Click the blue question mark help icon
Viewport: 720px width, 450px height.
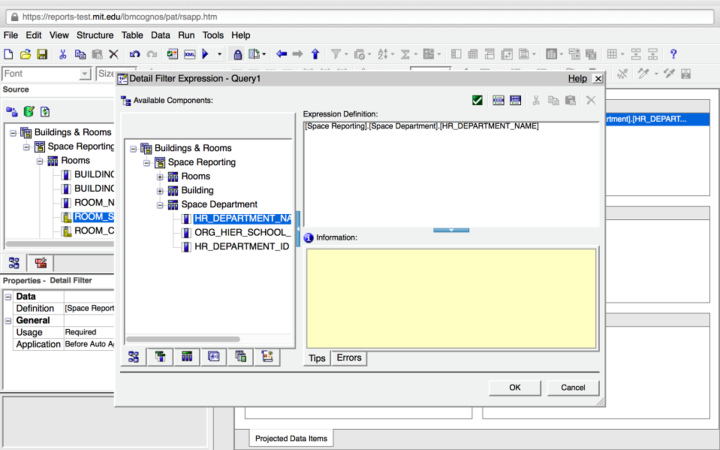673,54
